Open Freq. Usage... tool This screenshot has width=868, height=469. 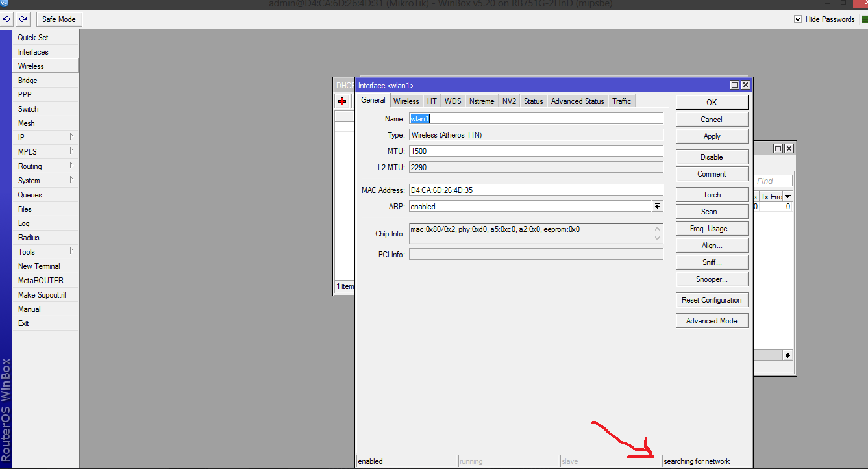712,229
